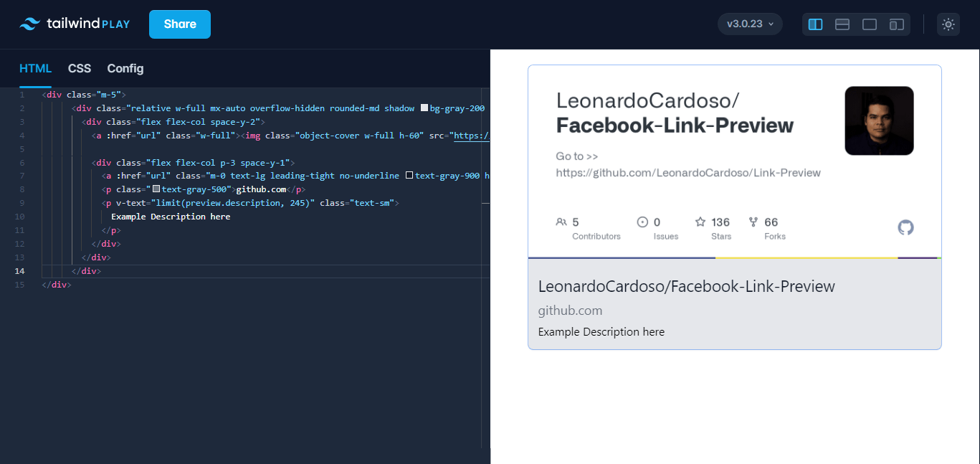This screenshot has height=464, width=980.
Task: Toggle light/dark theme sun icon
Action: pos(948,24)
